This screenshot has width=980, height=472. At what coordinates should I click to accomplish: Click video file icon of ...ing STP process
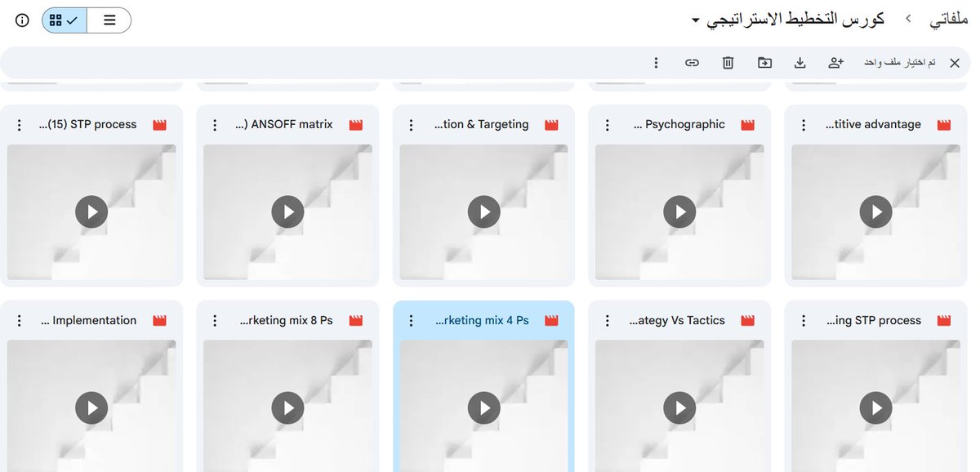click(944, 321)
